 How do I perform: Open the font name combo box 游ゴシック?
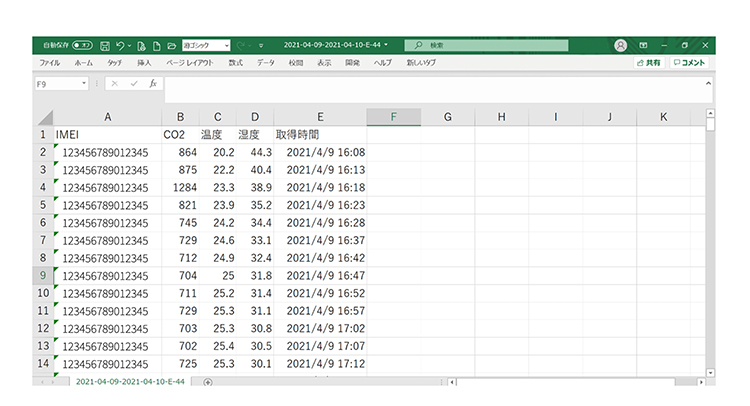click(x=206, y=45)
